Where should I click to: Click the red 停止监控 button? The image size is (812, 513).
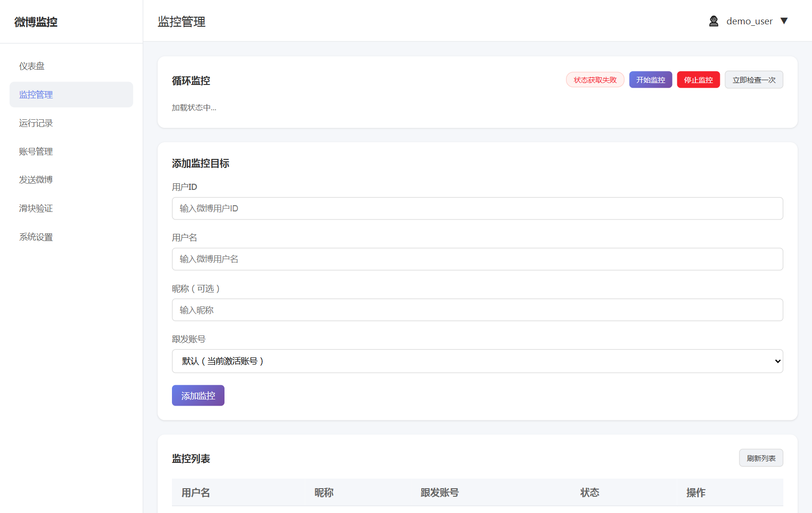point(698,80)
